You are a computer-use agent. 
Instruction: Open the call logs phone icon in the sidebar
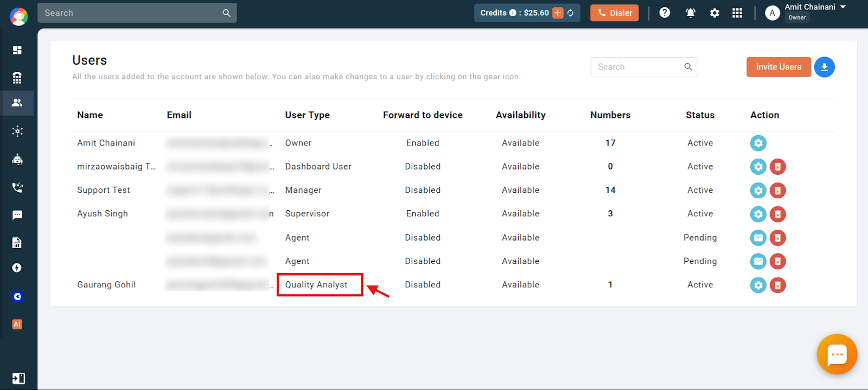pyautogui.click(x=17, y=187)
